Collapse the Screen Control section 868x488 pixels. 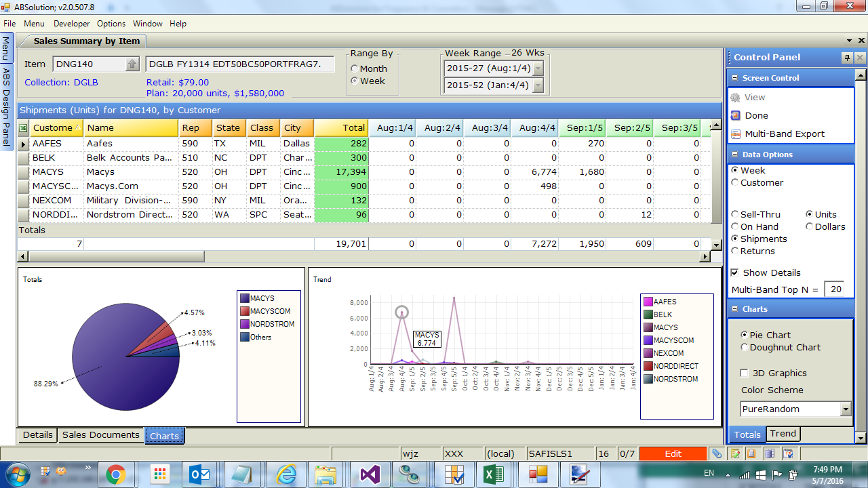tap(735, 78)
